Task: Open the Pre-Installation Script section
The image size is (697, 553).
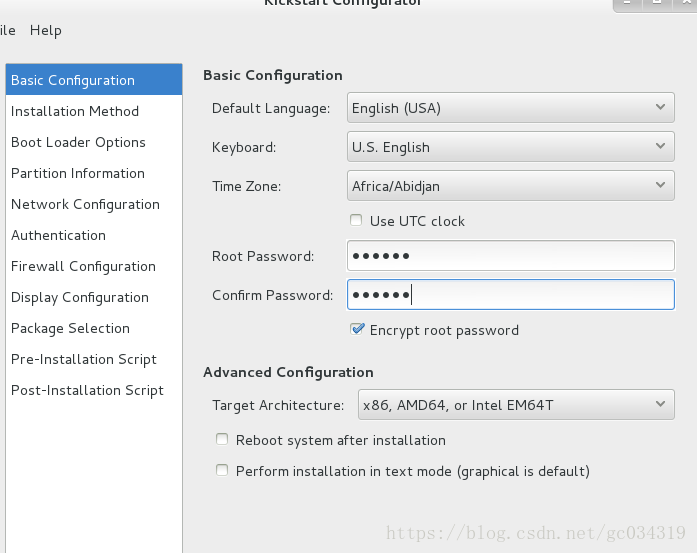Action: coord(84,359)
